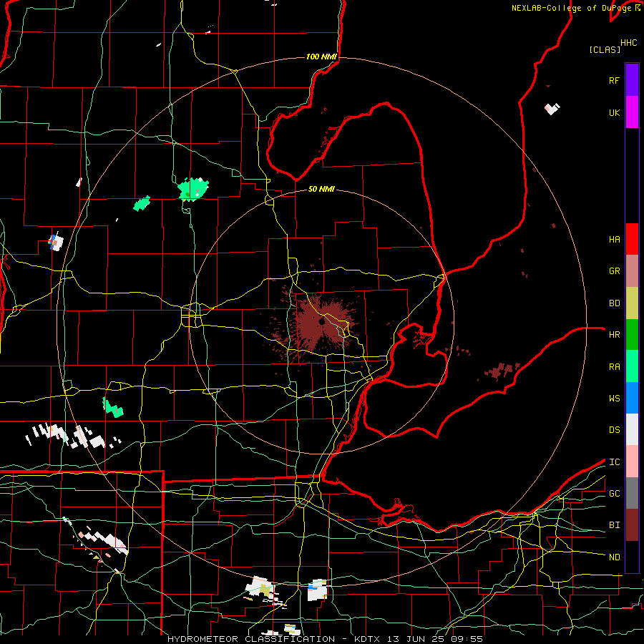Click the 'HR' legend label
Image resolution: width=644 pixels, height=644 pixels.
(615, 334)
